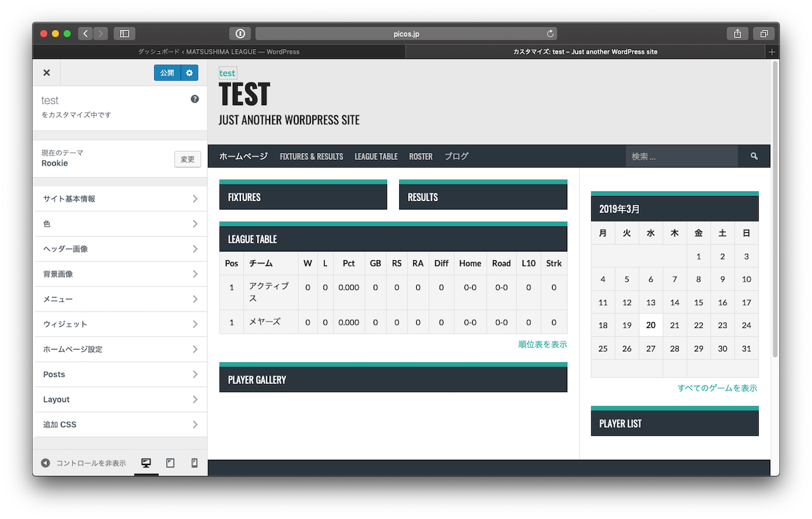Focus the 検索 search field
This screenshot has height=519, width=812.
pos(682,156)
